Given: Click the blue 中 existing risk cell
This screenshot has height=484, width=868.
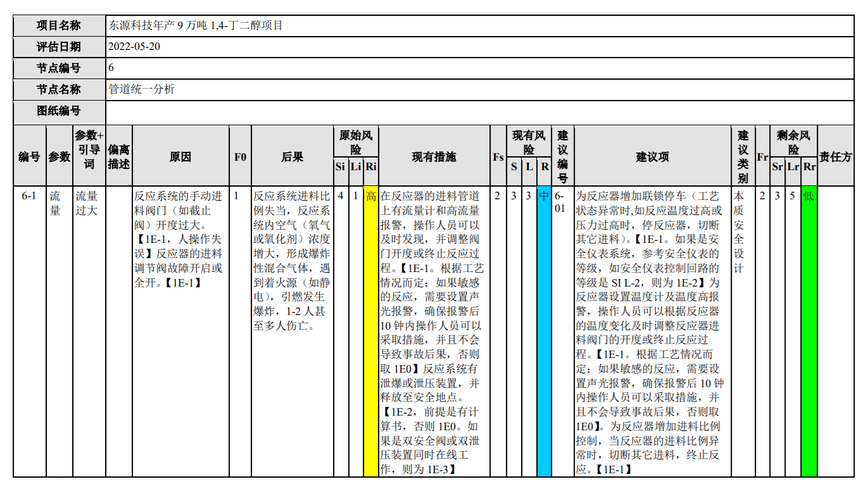Looking at the screenshot, I should (544, 331).
